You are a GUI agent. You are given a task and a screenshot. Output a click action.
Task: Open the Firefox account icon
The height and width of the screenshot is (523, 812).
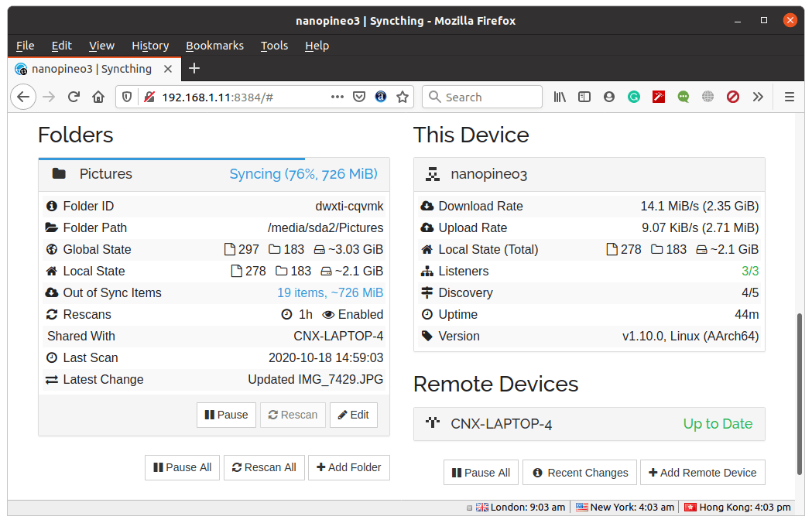coord(609,97)
